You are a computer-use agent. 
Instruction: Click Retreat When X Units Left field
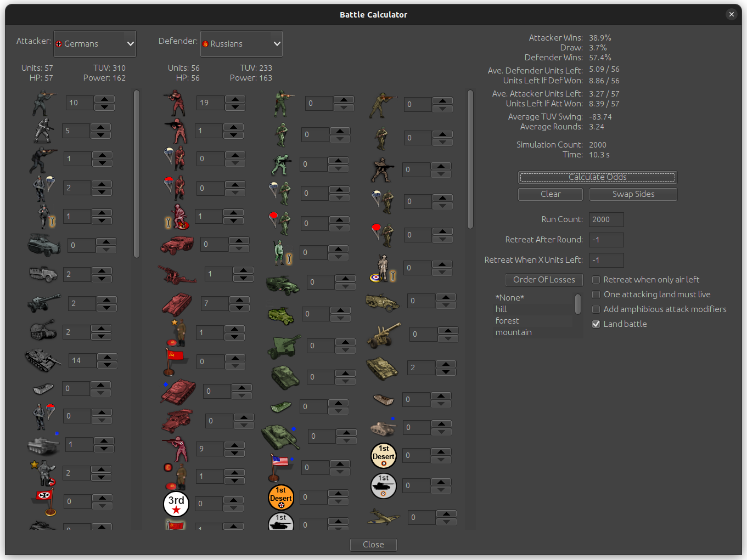[606, 260]
